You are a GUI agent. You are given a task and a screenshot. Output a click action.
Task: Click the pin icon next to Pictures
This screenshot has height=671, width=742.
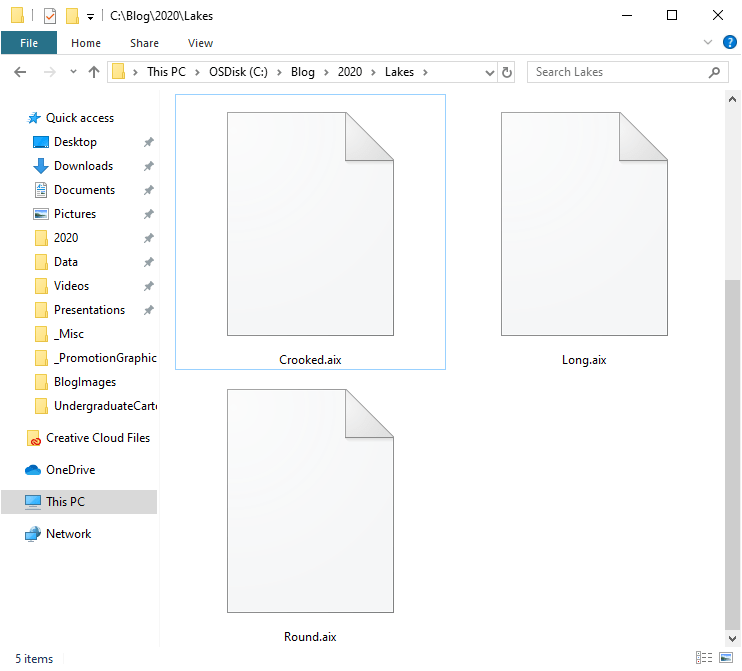pos(149,214)
